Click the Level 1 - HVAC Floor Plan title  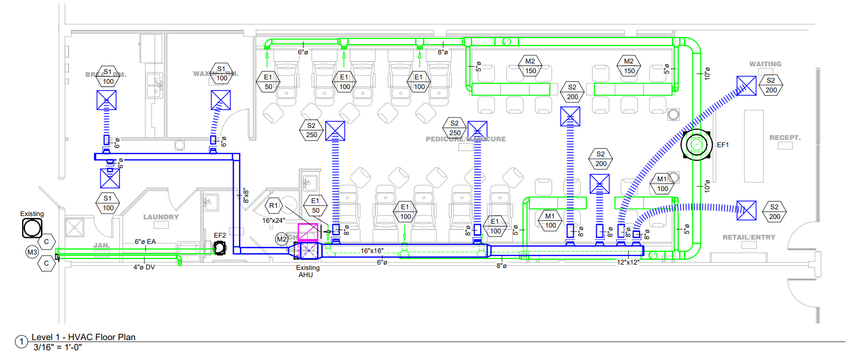click(x=83, y=337)
